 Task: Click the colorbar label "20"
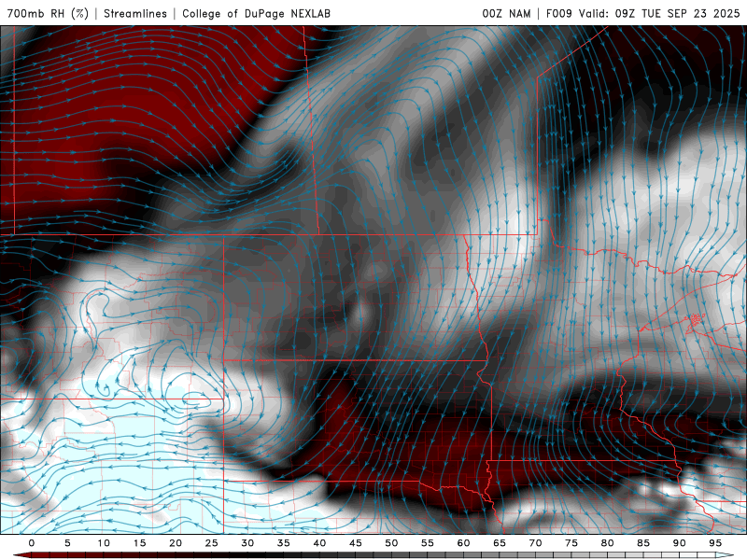click(x=176, y=543)
